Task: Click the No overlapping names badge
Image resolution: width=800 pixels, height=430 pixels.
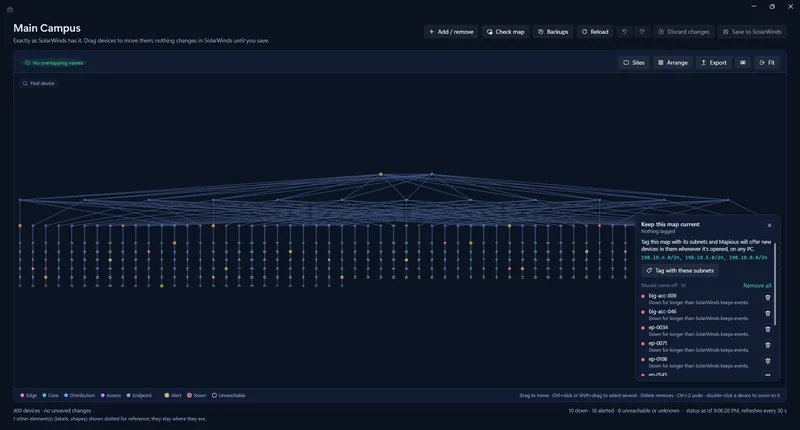Action: (x=54, y=63)
